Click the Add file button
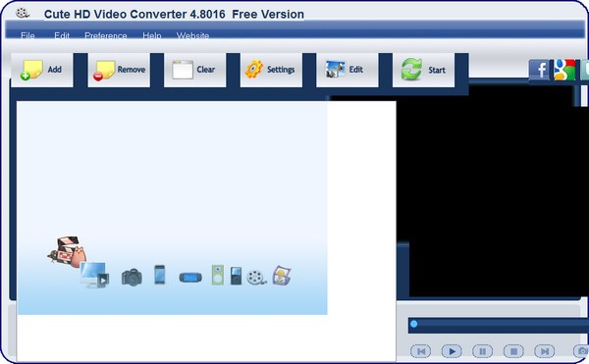 (x=42, y=70)
